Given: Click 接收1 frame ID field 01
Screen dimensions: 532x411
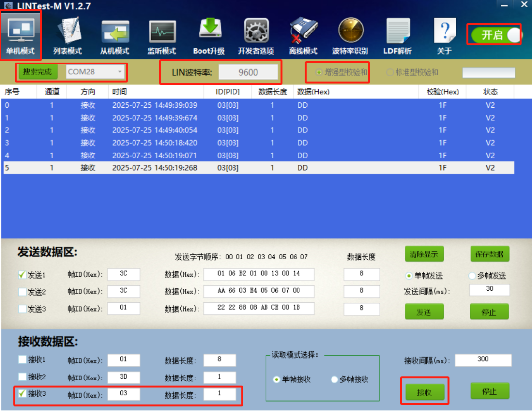Looking at the screenshot, I should click(124, 360).
